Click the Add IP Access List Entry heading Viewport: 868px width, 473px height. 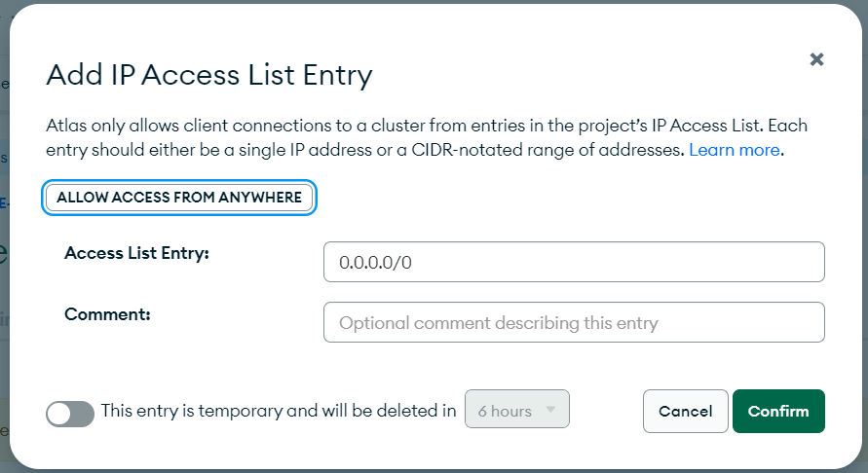click(209, 75)
